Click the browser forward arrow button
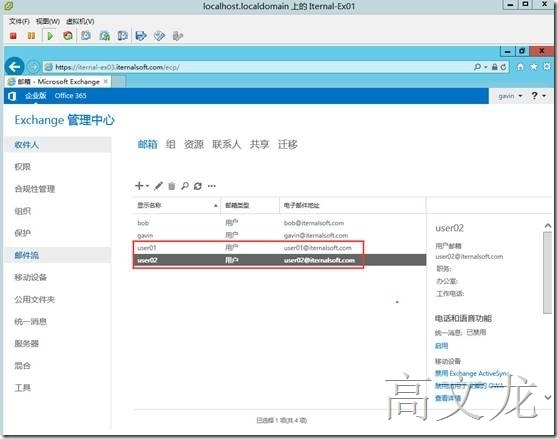Viewport: 558px width, 439px height. coord(34,67)
